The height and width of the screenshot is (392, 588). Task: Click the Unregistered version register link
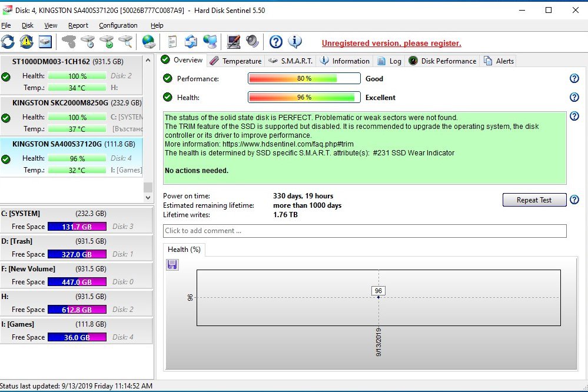pos(391,43)
